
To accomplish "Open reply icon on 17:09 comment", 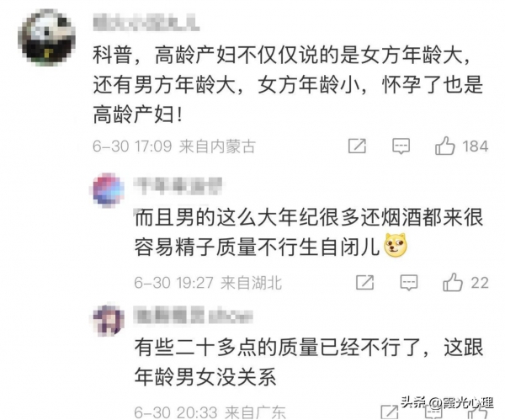I will (401, 146).
